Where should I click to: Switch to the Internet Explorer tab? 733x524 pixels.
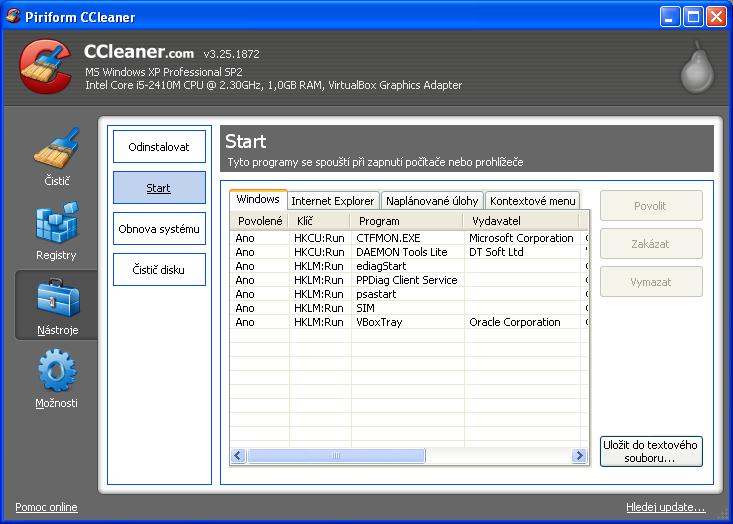[x=332, y=201]
